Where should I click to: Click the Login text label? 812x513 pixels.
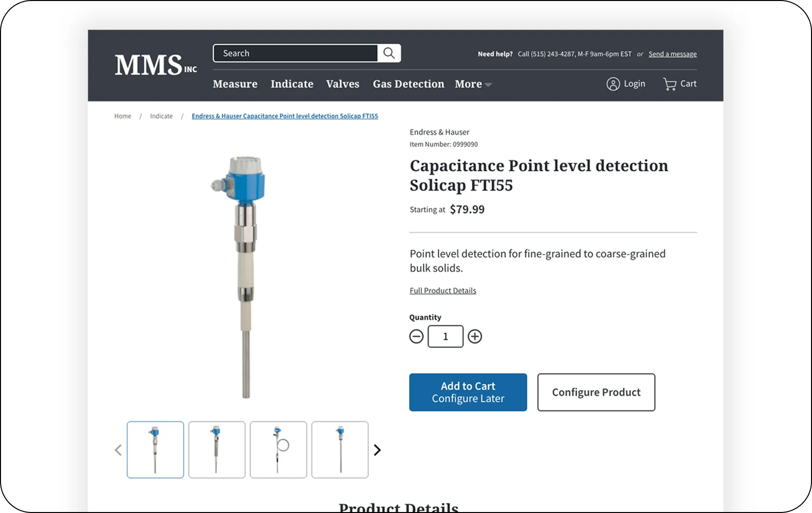pos(634,84)
